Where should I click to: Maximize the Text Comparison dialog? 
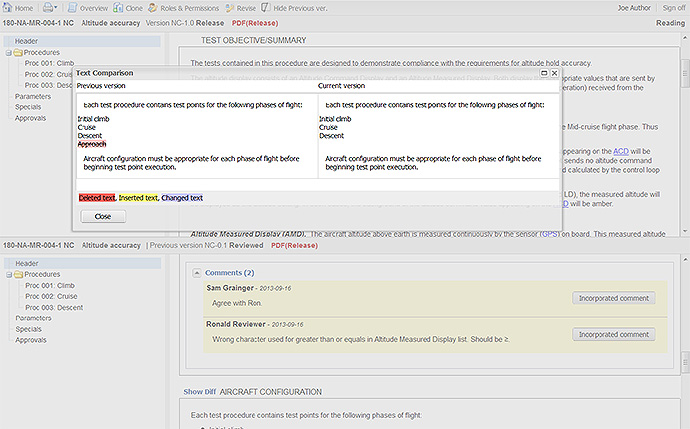pos(544,73)
